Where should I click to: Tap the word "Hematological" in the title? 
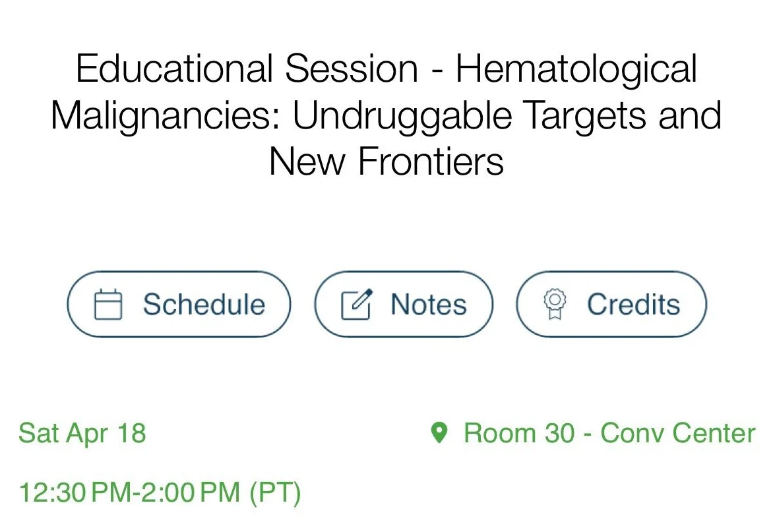[x=576, y=69]
